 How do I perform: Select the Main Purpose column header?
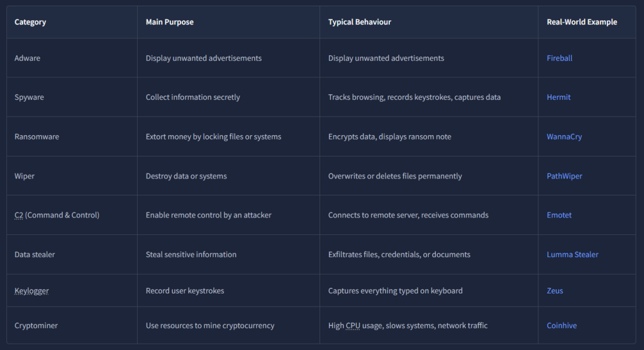[x=170, y=22]
